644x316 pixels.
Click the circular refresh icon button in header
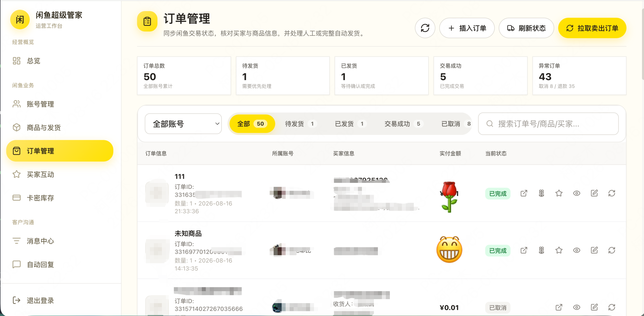[x=425, y=28]
